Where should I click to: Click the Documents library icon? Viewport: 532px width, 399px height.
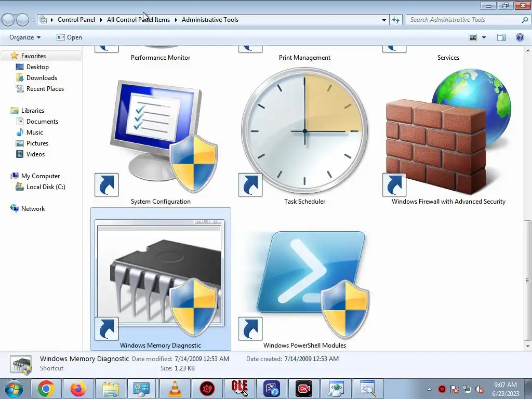click(x=20, y=121)
